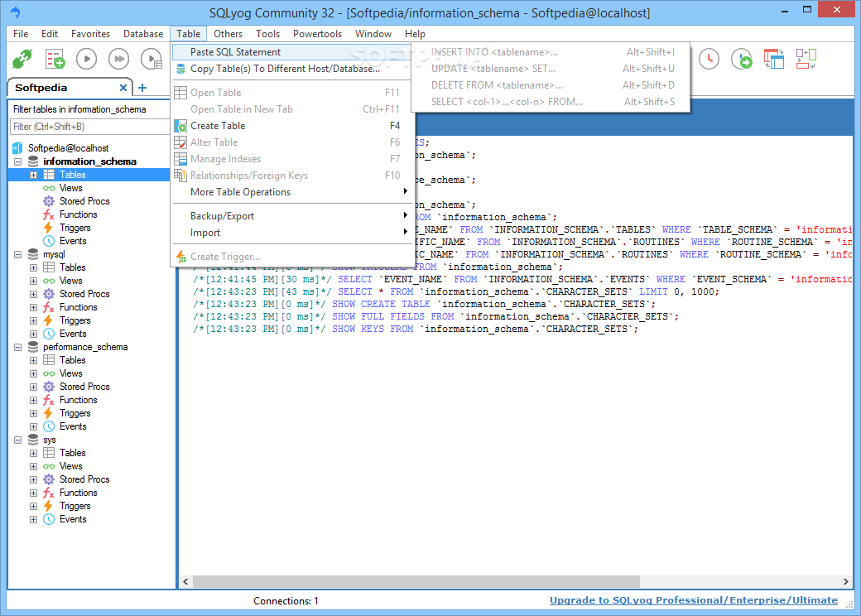Click the scroll left arrow in history pane
861x616 pixels.
[185, 581]
